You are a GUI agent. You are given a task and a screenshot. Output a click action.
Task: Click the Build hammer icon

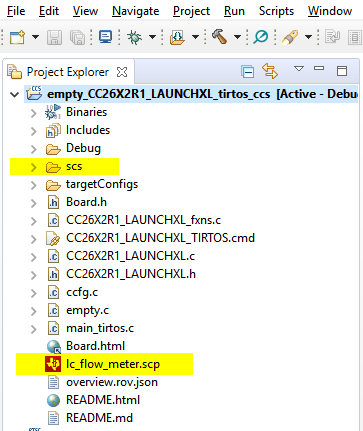tap(219, 37)
